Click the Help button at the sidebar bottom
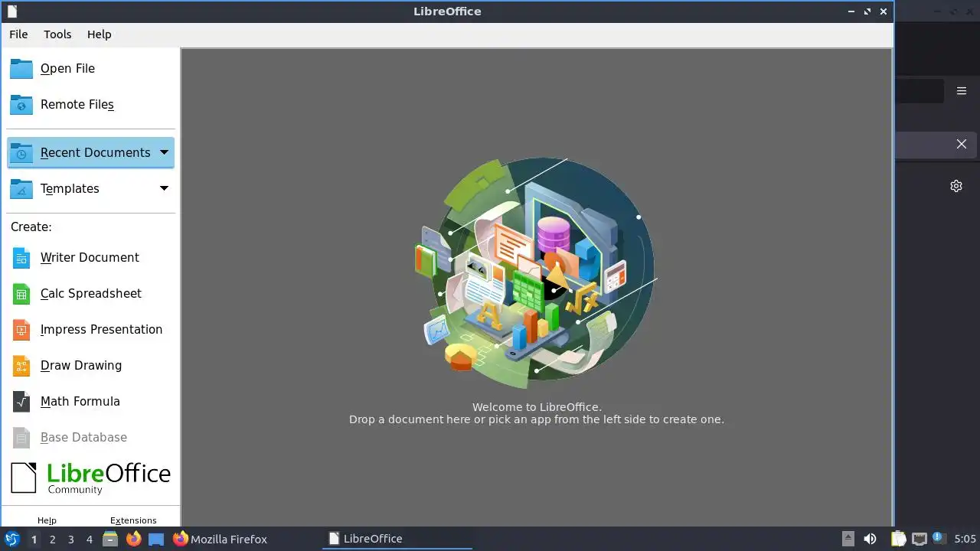980x551 pixels. (x=47, y=520)
